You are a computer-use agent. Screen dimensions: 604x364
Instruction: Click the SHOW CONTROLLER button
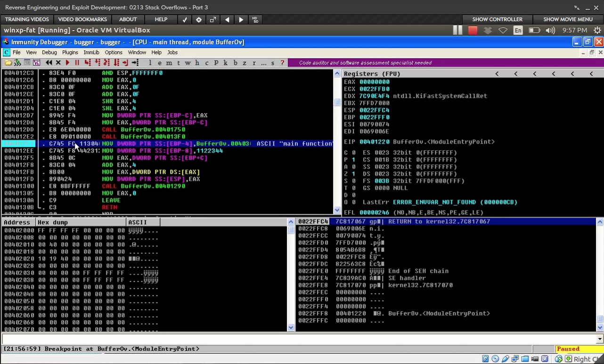tap(497, 19)
